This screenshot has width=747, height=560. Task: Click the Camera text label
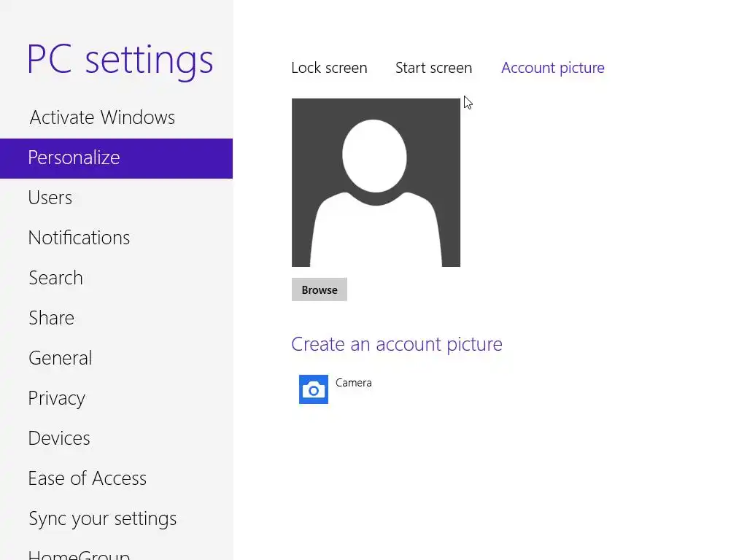tap(353, 383)
